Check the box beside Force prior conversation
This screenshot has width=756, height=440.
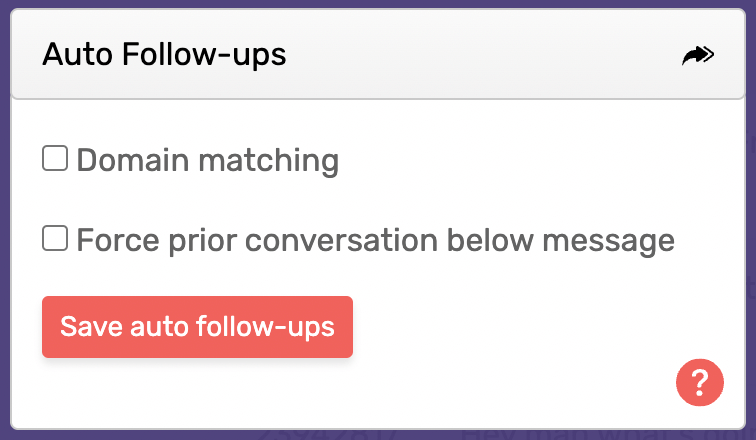click(x=55, y=238)
